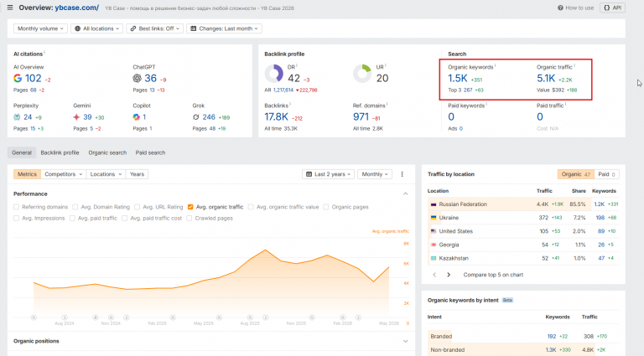Open the chart three-dot options menu
This screenshot has width=644, height=356.
[x=402, y=174]
